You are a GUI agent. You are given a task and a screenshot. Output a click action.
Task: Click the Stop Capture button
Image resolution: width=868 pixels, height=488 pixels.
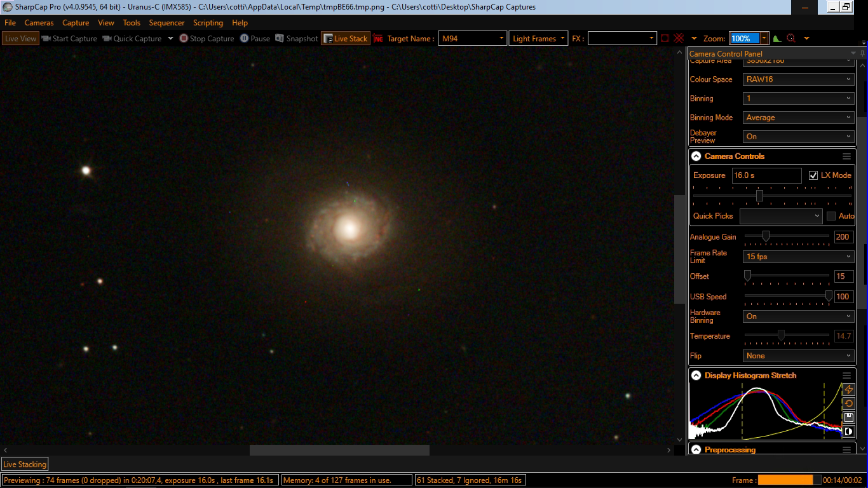click(x=207, y=39)
